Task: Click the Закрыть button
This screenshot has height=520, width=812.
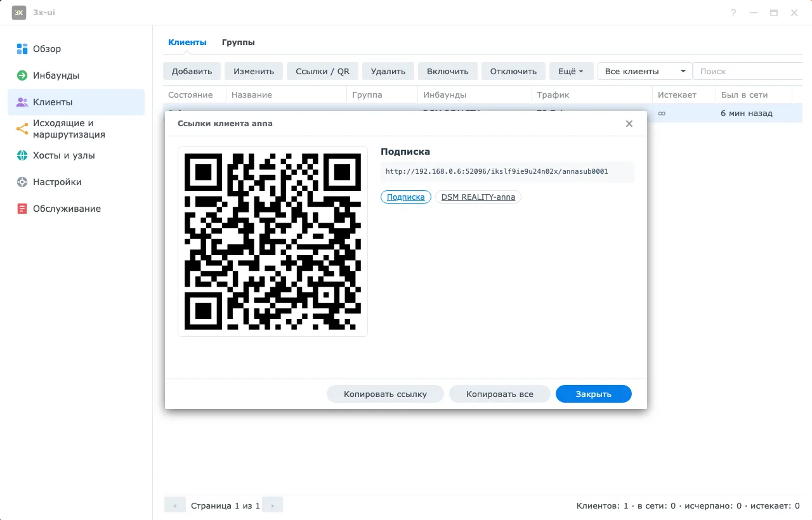Action: pos(594,394)
